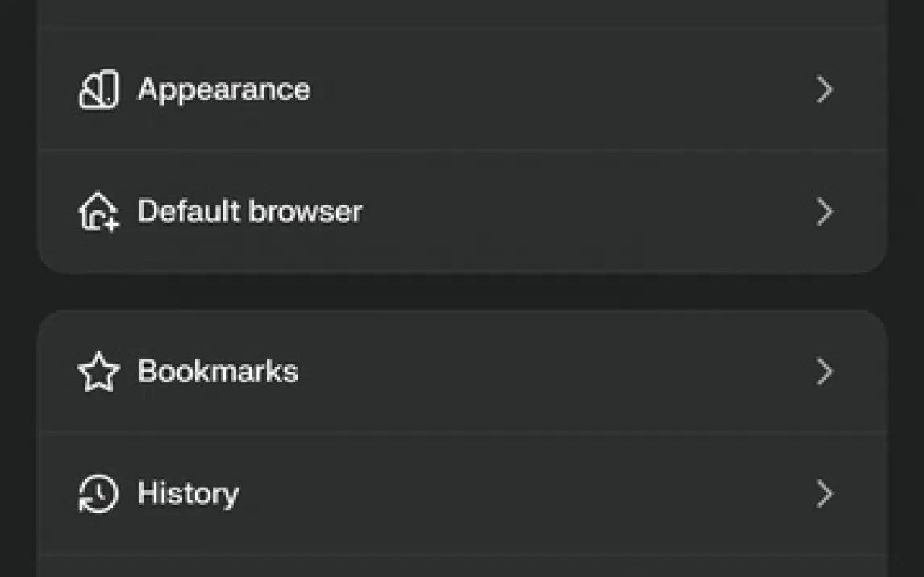
Task: Open Default browser via its chevron arrow
Action: (824, 212)
